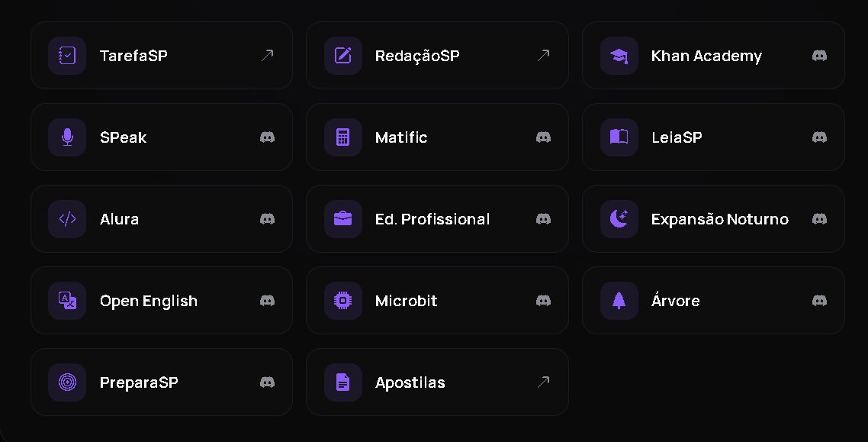The width and height of the screenshot is (868, 442).
Task: Select the Open English translate icon
Action: tap(67, 301)
